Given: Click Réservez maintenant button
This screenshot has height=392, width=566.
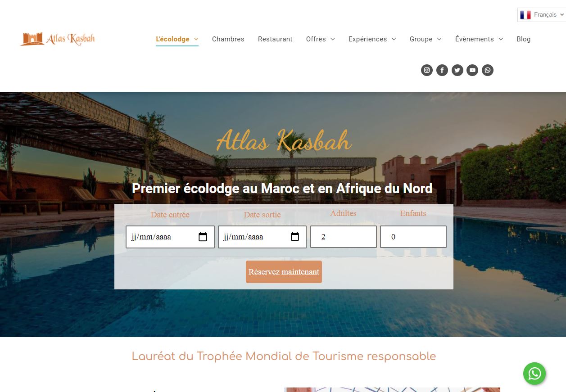Looking at the screenshot, I should tap(284, 272).
